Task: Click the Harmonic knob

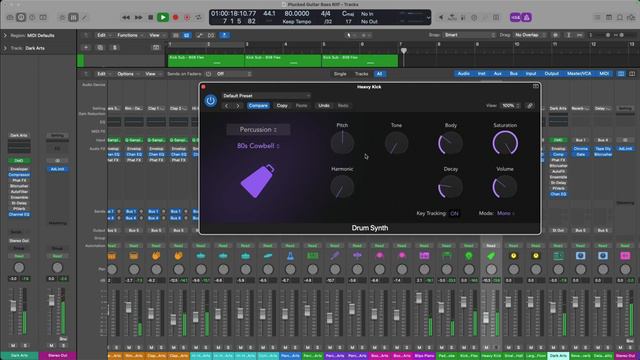Action: point(342,187)
